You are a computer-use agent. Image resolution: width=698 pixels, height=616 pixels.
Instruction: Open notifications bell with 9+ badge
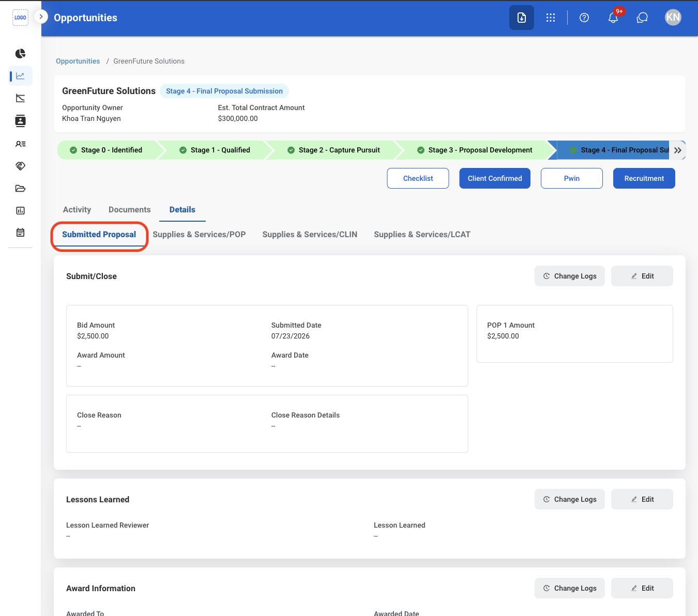point(614,17)
